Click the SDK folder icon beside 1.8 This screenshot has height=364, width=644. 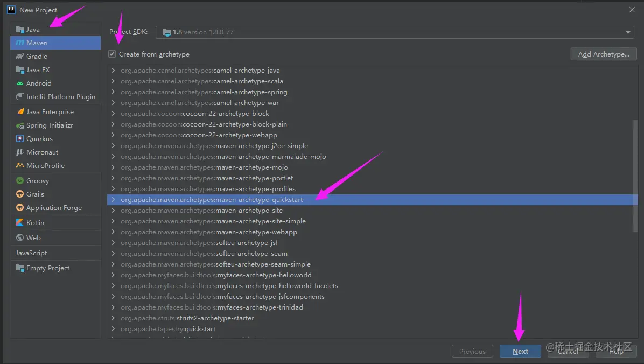click(167, 32)
